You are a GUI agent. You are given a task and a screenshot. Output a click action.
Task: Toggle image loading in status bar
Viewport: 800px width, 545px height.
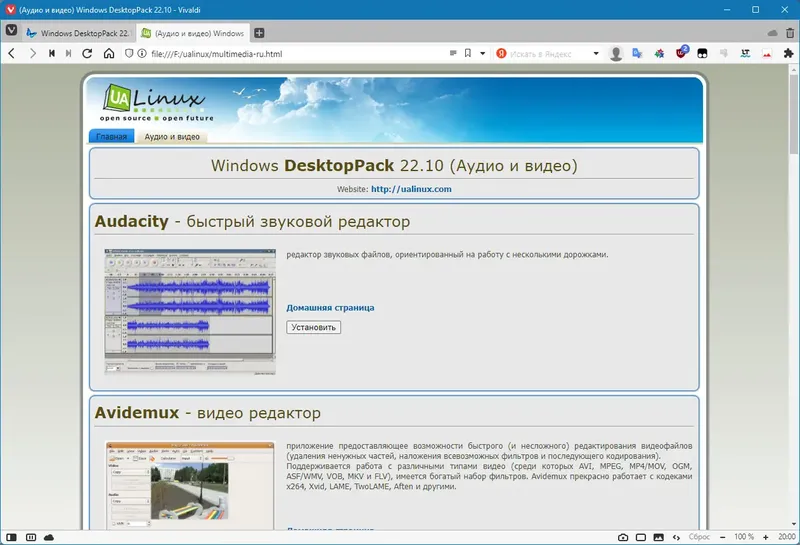click(659, 537)
